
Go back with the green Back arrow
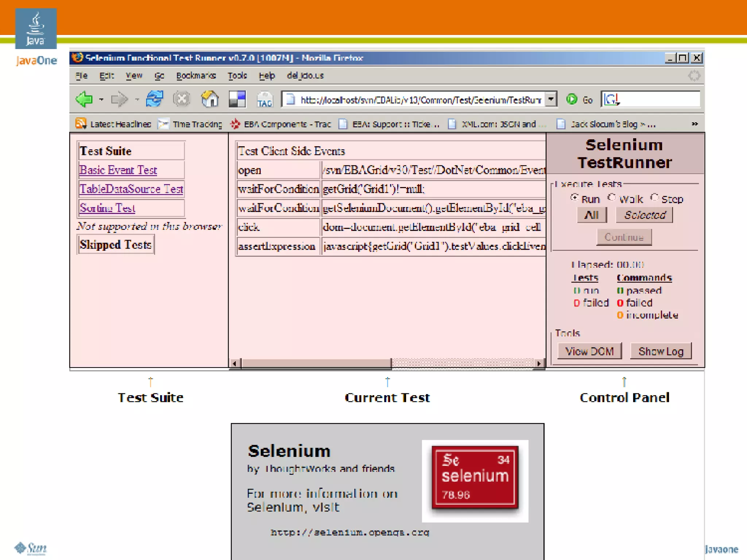(84, 99)
